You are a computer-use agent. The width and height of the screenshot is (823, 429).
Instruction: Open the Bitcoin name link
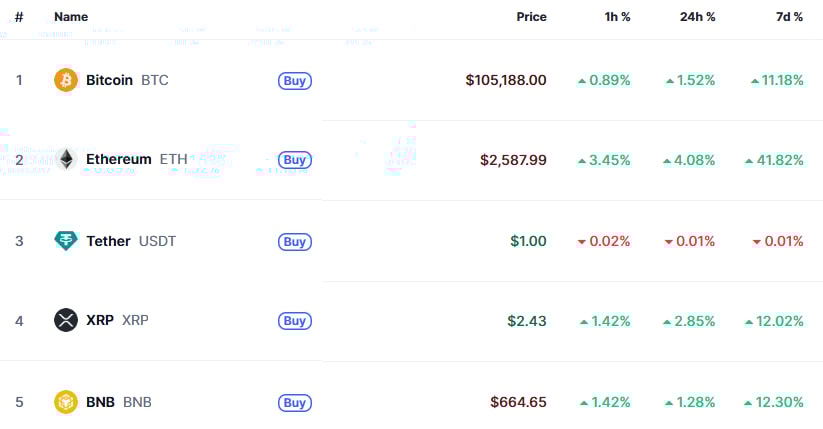(109, 80)
